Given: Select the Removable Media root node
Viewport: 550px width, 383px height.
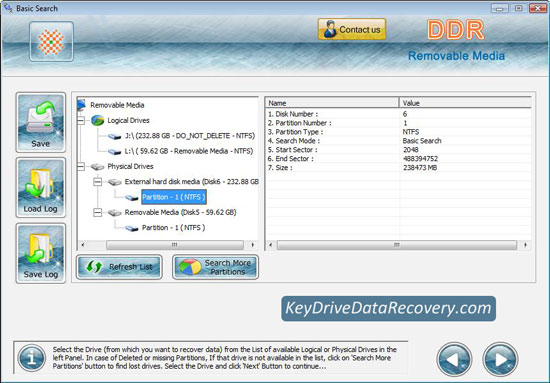Looking at the screenshot, I should point(117,105).
